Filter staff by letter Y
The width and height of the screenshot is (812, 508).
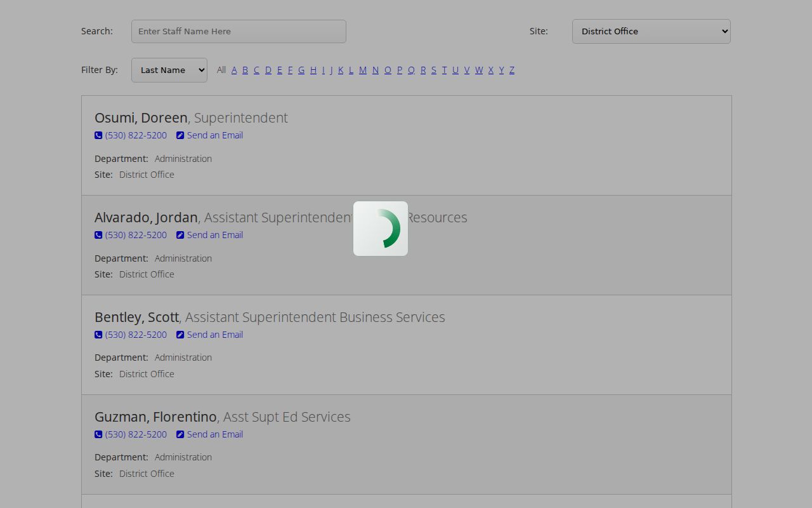501,70
